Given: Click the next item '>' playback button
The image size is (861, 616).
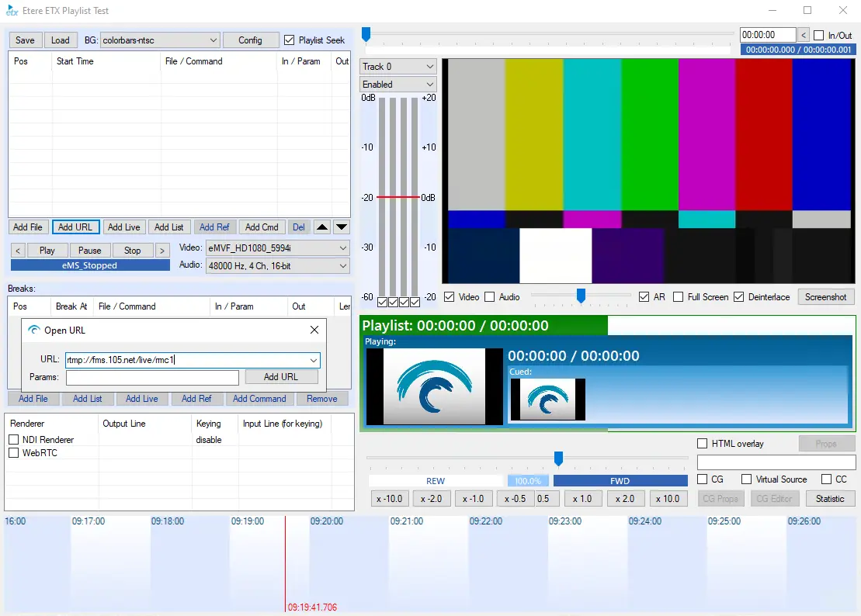Looking at the screenshot, I should point(161,251).
